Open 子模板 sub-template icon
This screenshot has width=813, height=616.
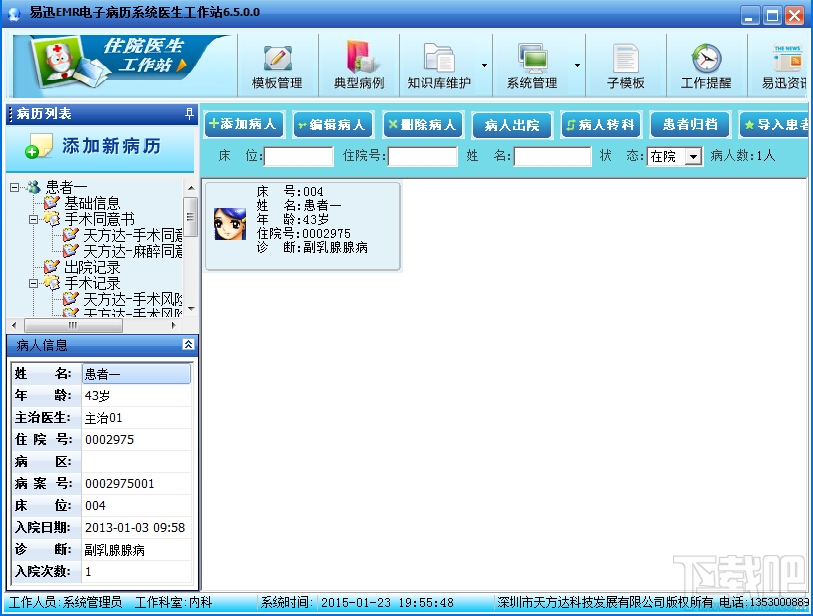tap(626, 58)
